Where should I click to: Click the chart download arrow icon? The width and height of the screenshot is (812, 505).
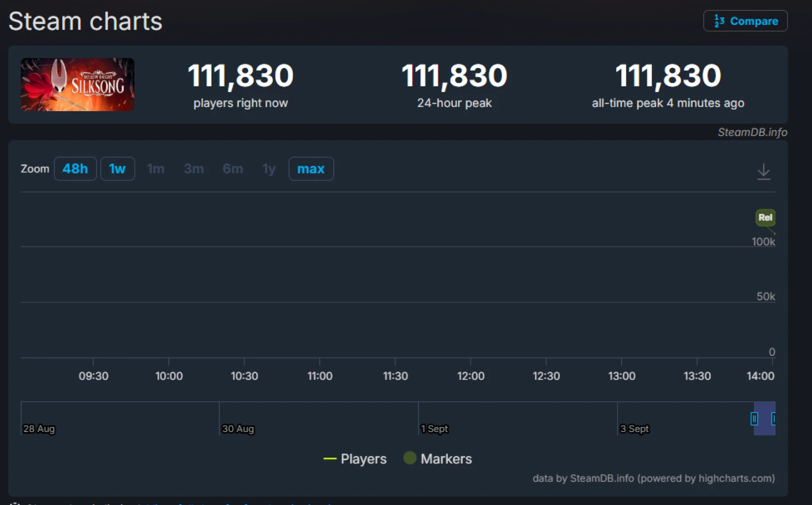[x=763, y=171]
